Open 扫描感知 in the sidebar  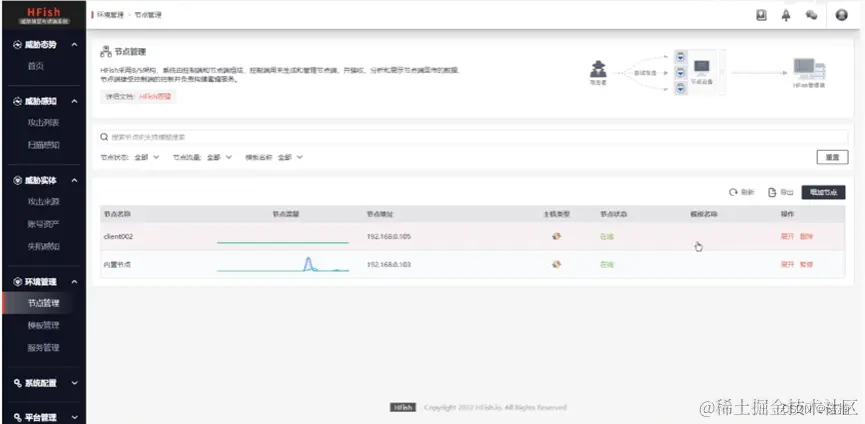(43, 145)
